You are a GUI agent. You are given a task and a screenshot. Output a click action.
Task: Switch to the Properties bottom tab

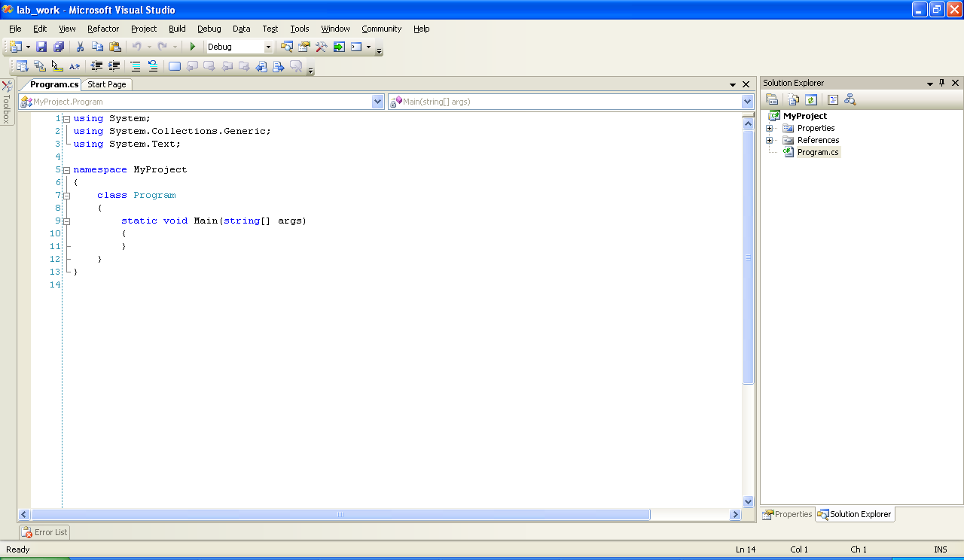(788, 515)
